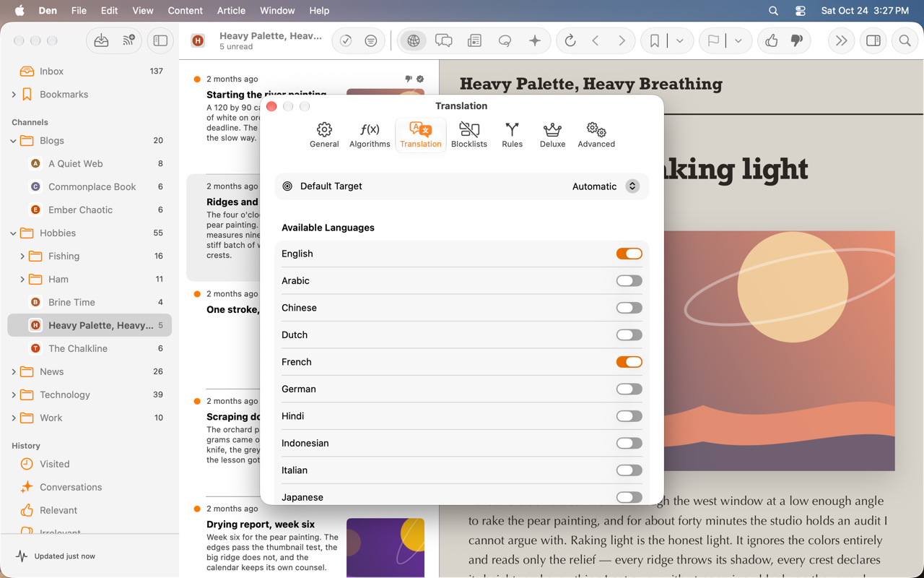
Task: Click the sparkle AI toolbar icon
Action: [535, 41]
